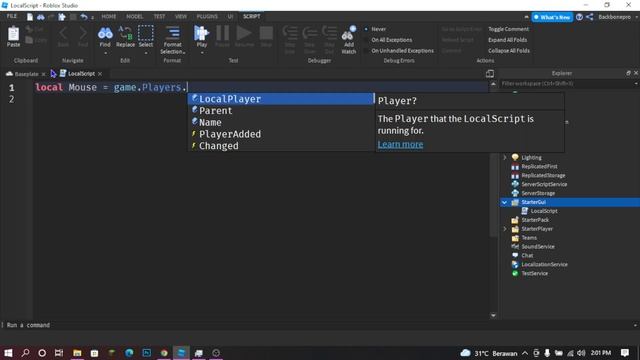Screen dimensions: 640x360
Task: Switch to the MODEL ribbon tab
Action: [134, 17]
